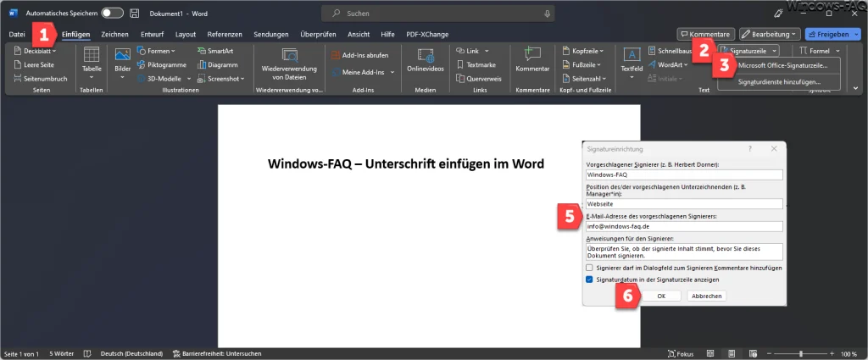The image size is (868, 360).
Task: Insert a Diagramm chart
Action: click(218, 64)
